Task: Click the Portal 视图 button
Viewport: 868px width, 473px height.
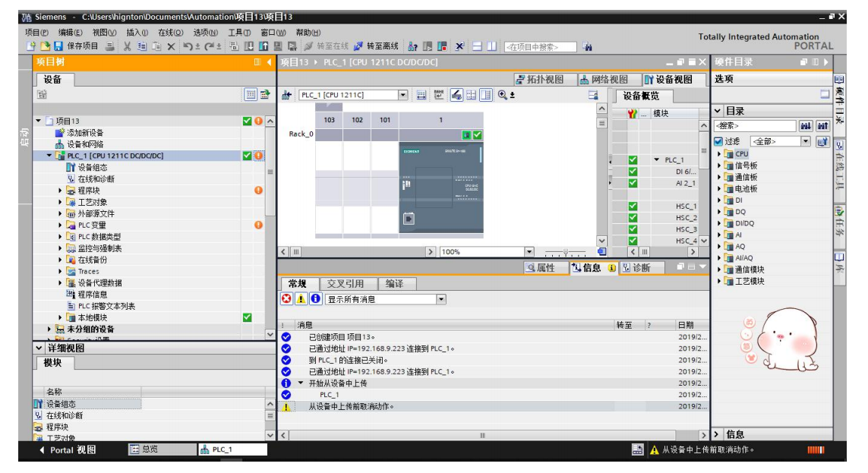Action: pyautogui.click(x=68, y=449)
